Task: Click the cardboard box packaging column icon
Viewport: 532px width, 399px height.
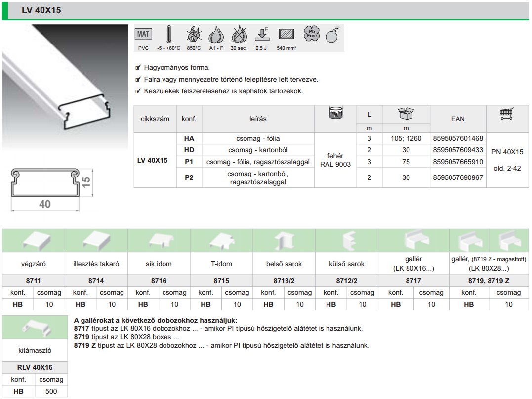Action: [406, 114]
